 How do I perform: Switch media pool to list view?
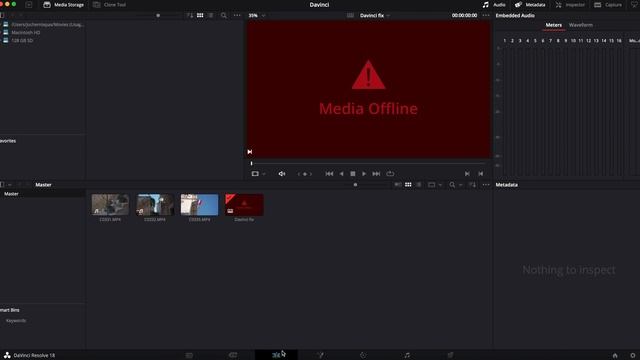pos(419,185)
